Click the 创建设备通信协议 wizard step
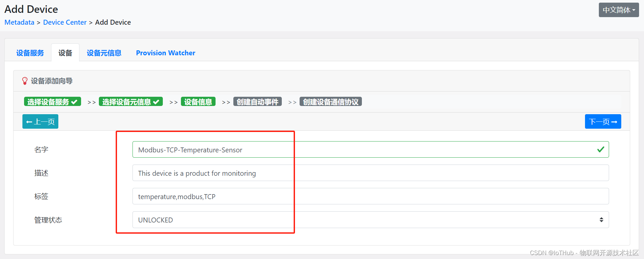This screenshot has height=259, width=644. [x=331, y=102]
